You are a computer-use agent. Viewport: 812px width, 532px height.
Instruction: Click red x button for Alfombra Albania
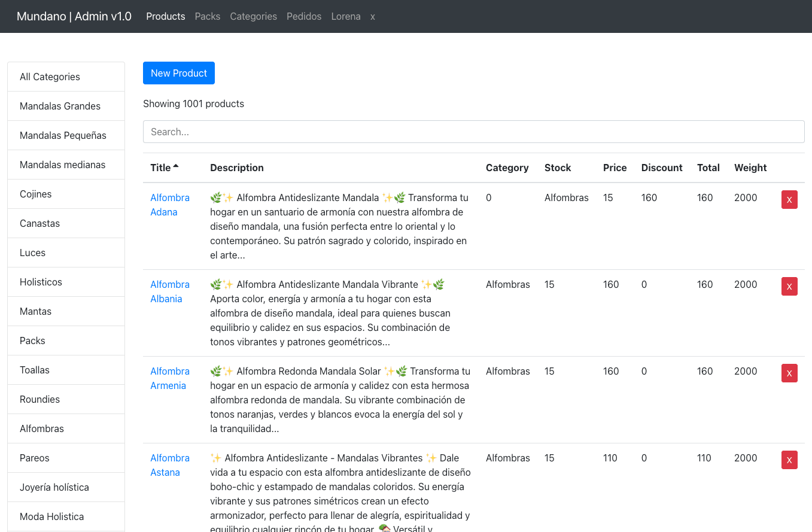click(789, 286)
